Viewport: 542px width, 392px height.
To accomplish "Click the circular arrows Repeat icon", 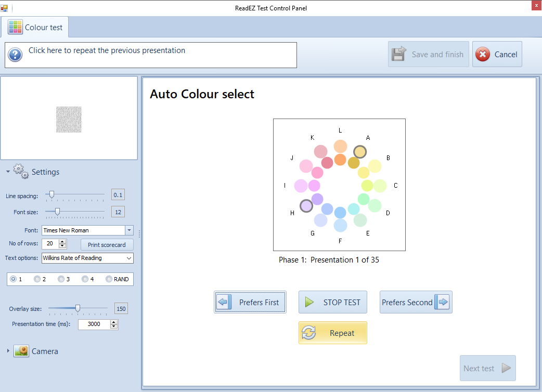I will click(x=309, y=333).
